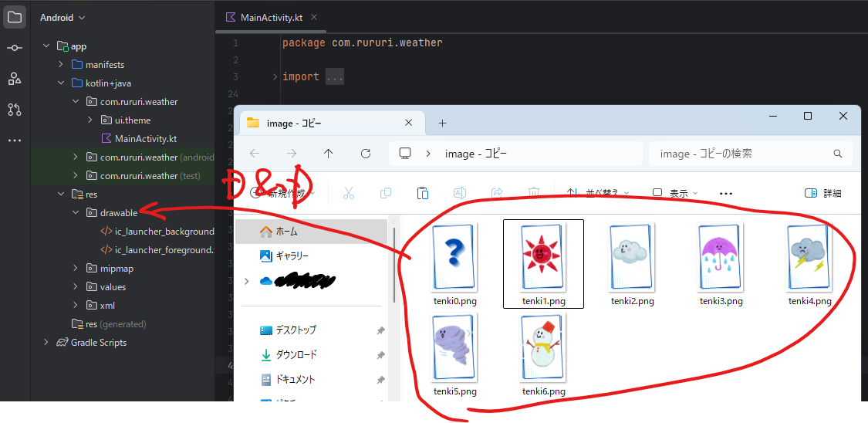Screen dimensions: 868x423
Task: Close the MainActivity.kt editor tab
Action: click(x=315, y=17)
